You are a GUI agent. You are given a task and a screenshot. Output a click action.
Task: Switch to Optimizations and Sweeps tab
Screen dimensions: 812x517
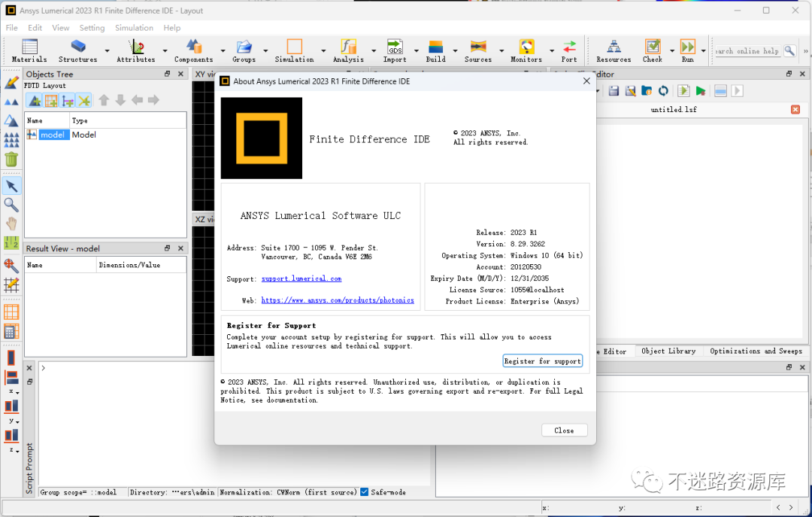tap(756, 351)
